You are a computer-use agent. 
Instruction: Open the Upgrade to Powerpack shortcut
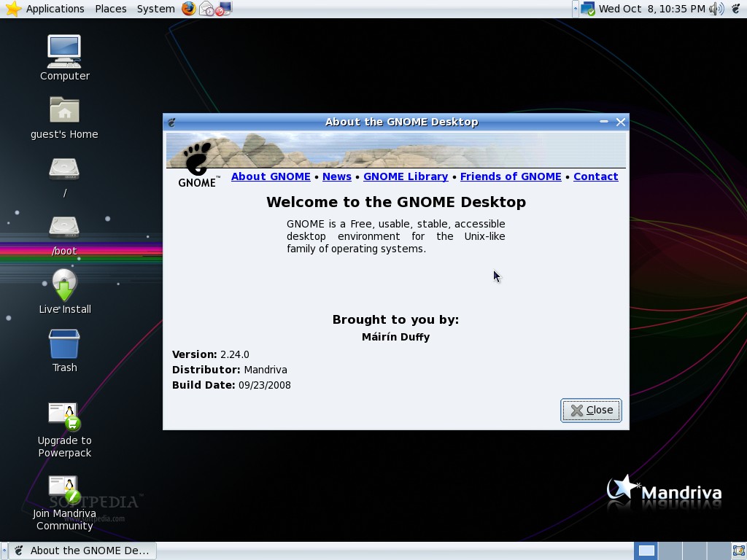[x=64, y=414]
